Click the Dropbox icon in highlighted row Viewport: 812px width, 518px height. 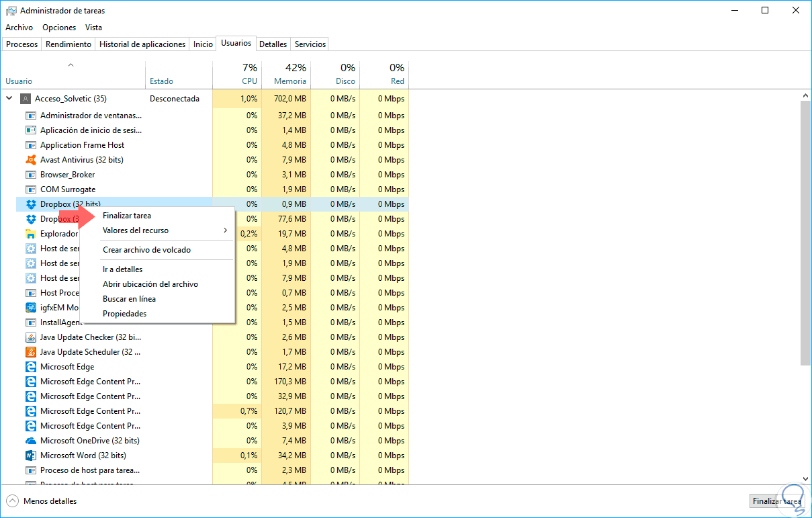(x=30, y=204)
